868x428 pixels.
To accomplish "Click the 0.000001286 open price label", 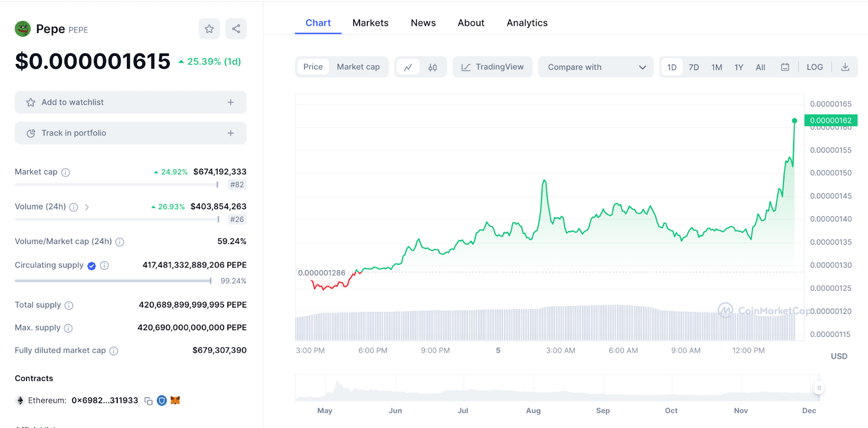I will [x=322, y=273].
